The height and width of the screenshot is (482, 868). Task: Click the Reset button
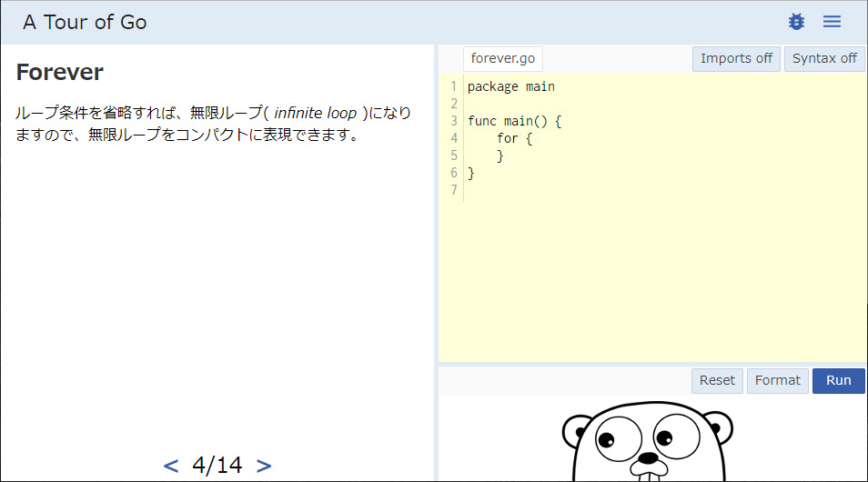pos(717,381)
